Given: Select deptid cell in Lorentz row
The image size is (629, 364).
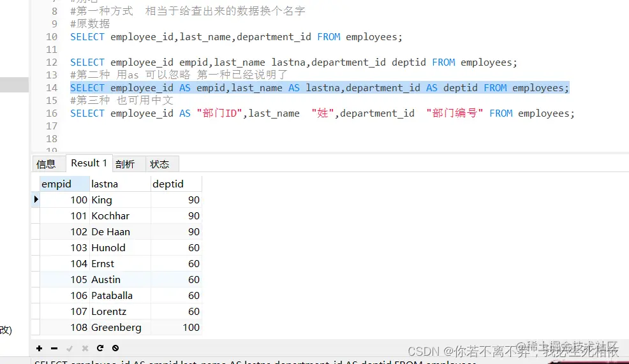Looking at the screenshot, I should click(x=177, y=312).
